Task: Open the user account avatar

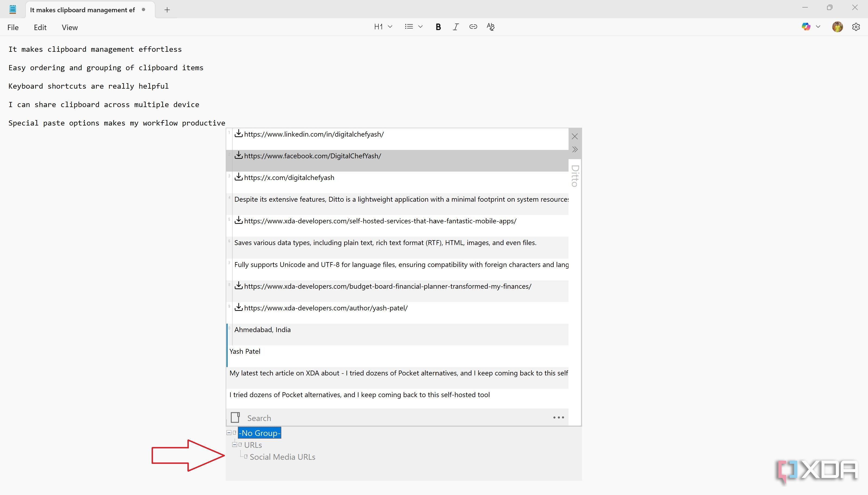Action: (837, 27)
